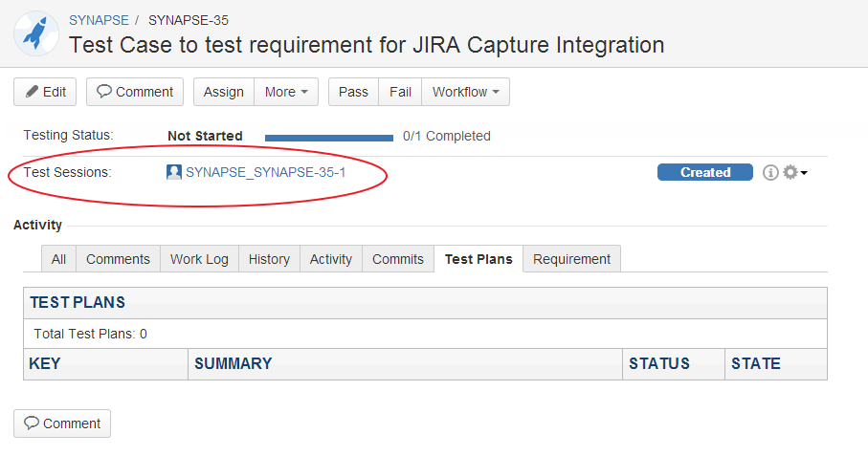Click the '0/1 Completed' text
The width and height of the screenshot is (868, 456).
(447, 136)
